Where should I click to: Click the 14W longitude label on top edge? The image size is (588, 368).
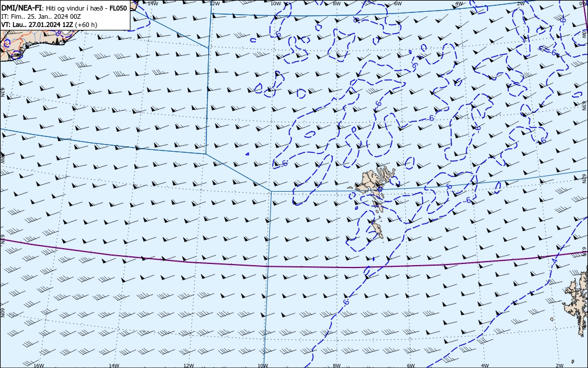pyautogui.click(x=152, y=4)
